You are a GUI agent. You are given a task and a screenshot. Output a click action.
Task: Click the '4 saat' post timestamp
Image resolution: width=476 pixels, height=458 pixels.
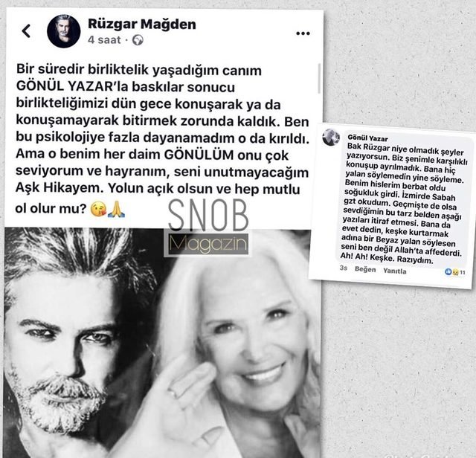point(104,39)
